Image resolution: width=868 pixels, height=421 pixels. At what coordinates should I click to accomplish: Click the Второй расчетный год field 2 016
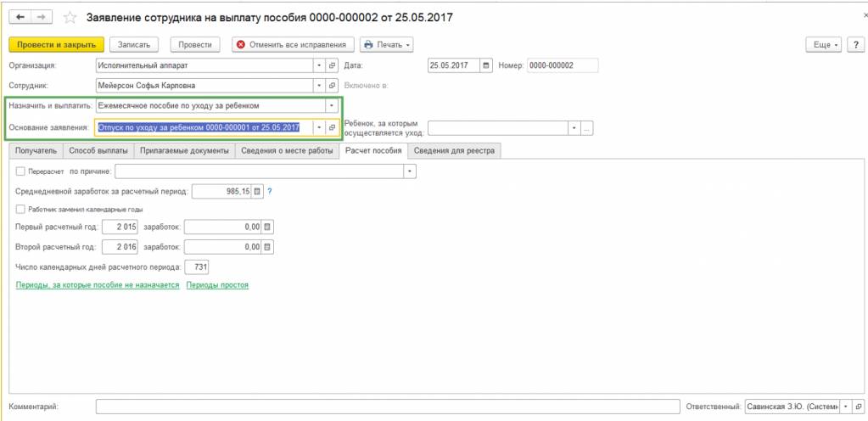[120, 247]
